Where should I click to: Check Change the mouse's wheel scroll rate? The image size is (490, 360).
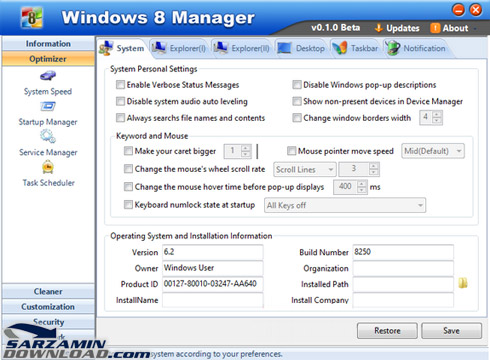point(128,169)
